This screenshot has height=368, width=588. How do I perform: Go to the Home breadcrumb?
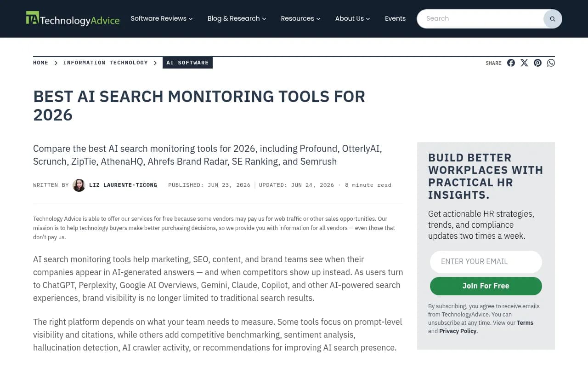[x=40, y=63]
